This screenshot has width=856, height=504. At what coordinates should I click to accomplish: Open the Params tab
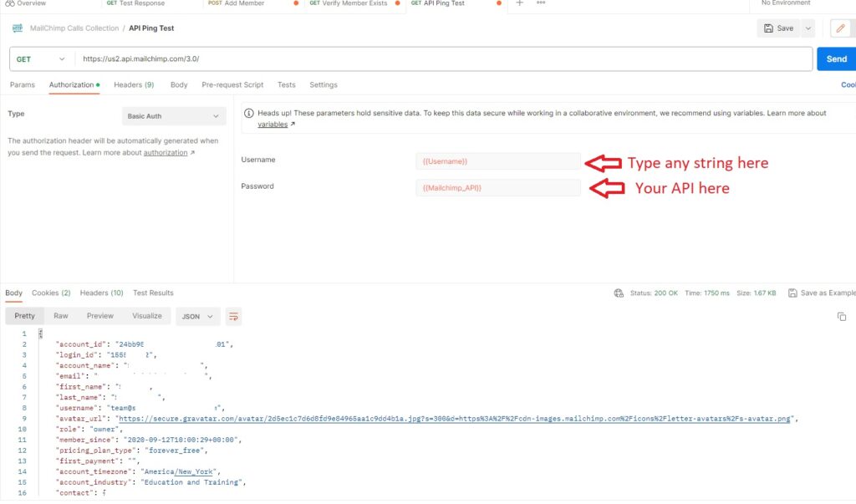[23, 84]
